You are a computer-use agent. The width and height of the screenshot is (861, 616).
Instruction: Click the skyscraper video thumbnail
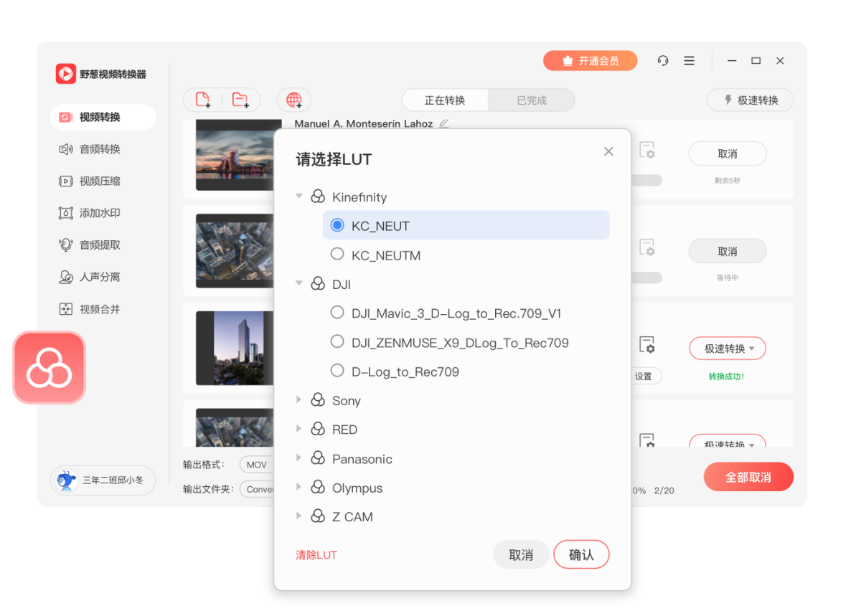(x=235, y=348)
